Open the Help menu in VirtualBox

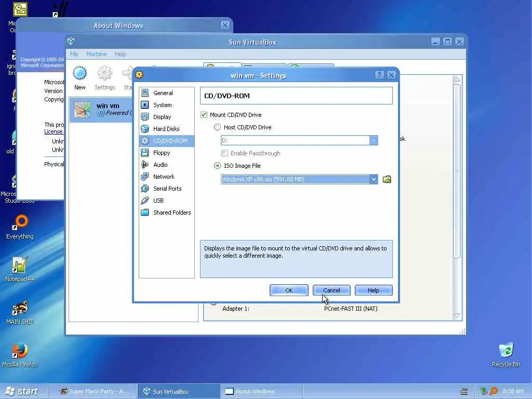[x=120, y=54]
